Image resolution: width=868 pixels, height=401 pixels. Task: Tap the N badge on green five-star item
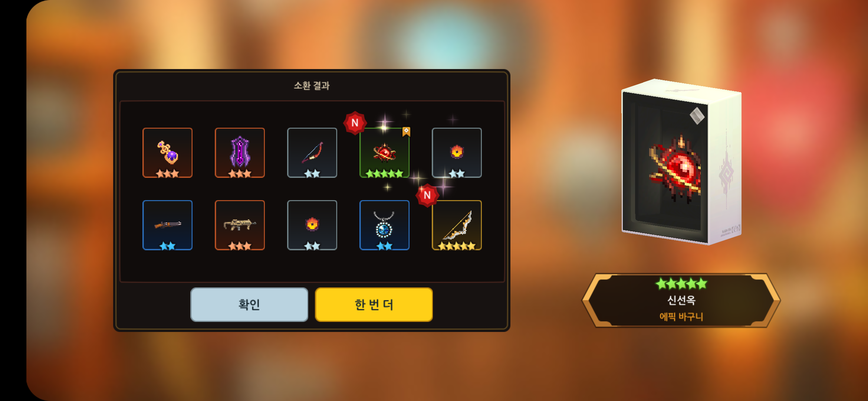coord(355,123)
